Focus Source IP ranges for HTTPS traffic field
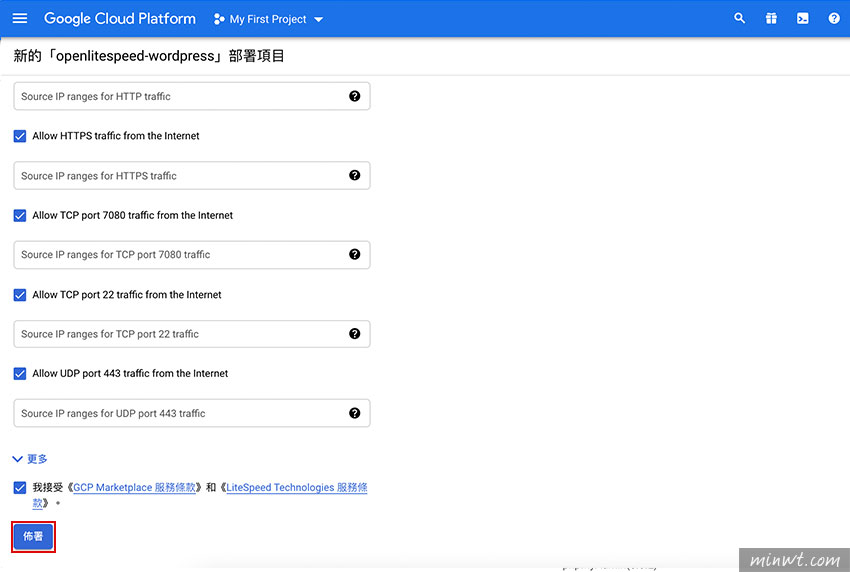This screenshot has height=572, width=850. 192,175
